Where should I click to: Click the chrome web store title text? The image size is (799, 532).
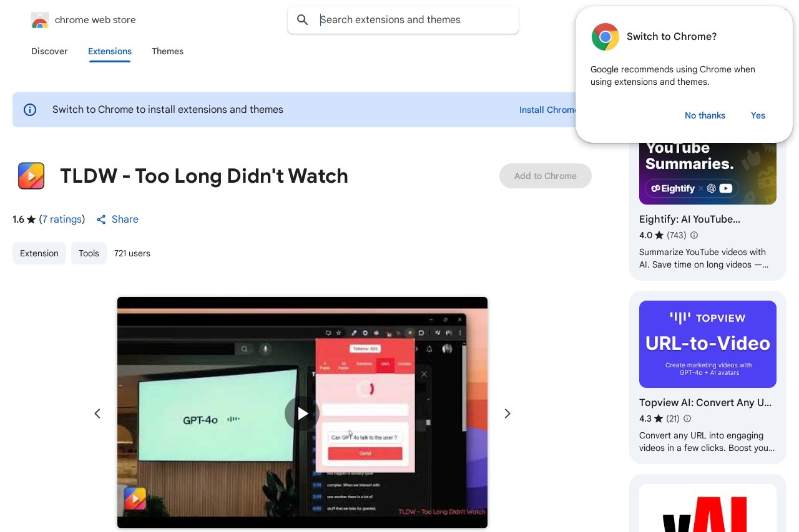pyautogui.click(x=96, y=20)
